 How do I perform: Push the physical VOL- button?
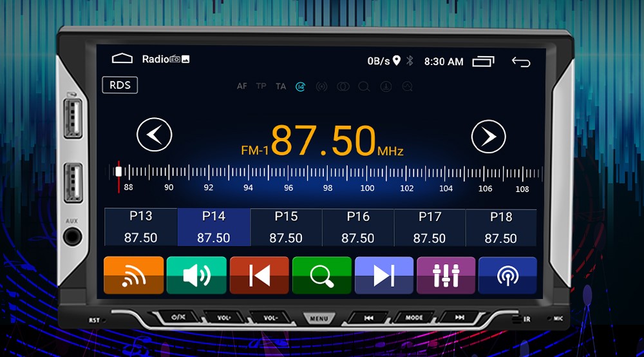[270, 318]
